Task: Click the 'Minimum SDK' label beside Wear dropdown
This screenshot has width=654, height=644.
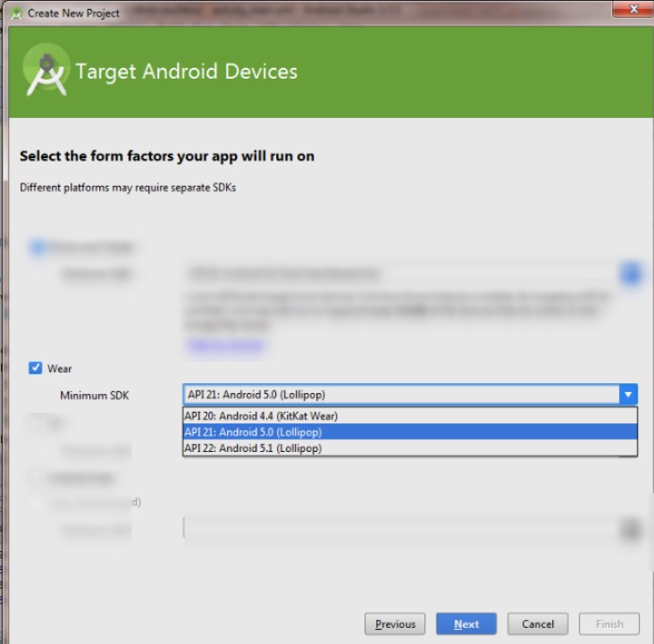Action: click(x=95, y=396)
